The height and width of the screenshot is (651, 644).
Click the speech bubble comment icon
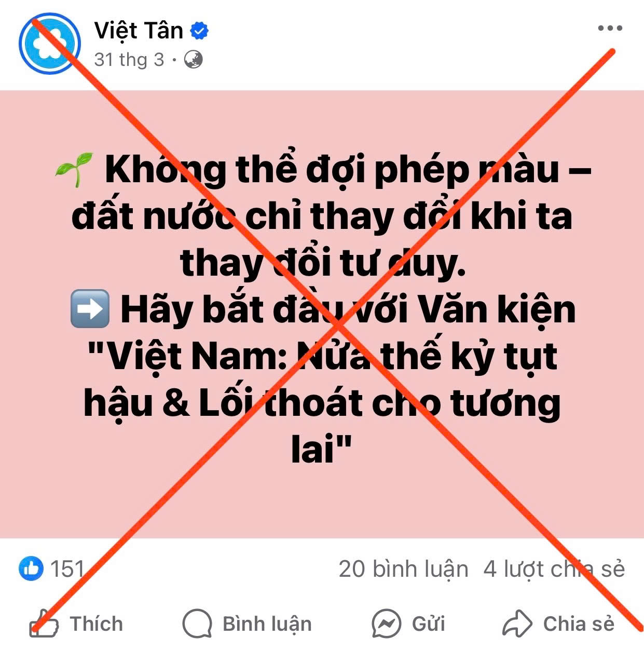(197, 623)
